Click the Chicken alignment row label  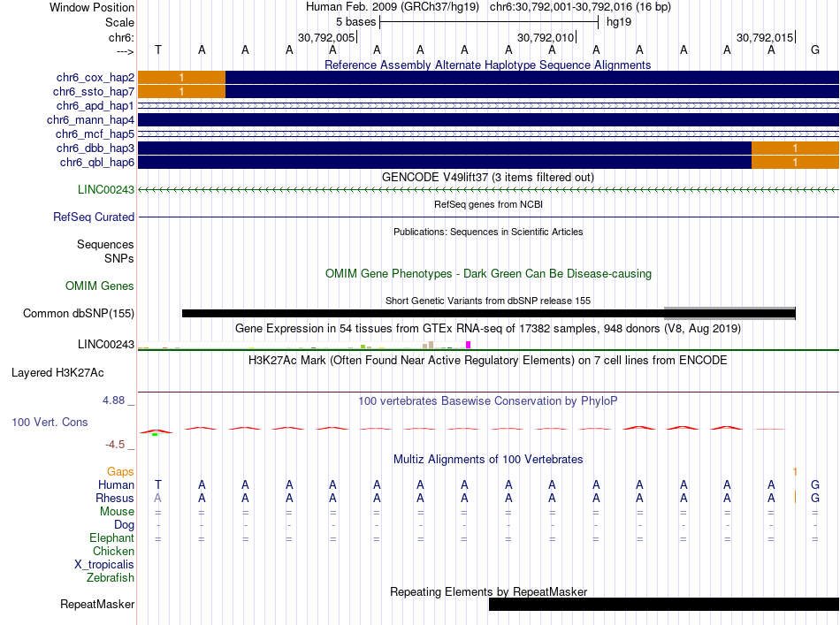[113, 551]
